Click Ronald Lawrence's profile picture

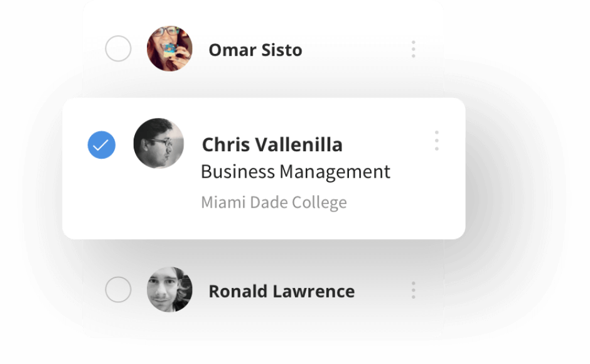pyautogui.click(x=169, y=290)
